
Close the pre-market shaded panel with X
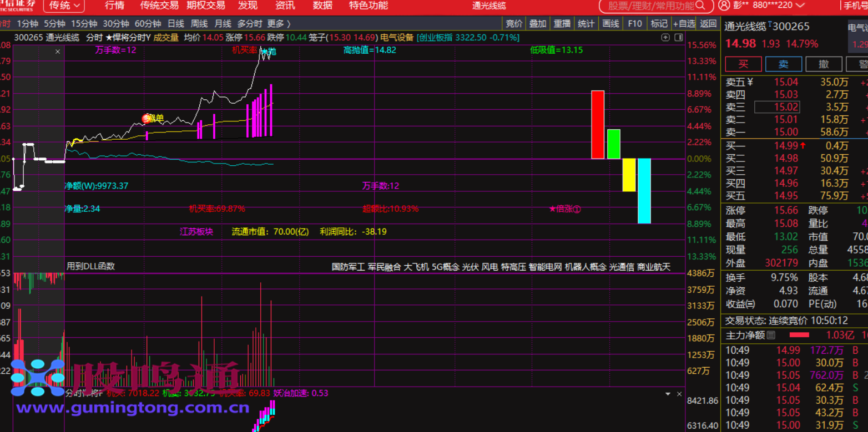tap(58, 52)
